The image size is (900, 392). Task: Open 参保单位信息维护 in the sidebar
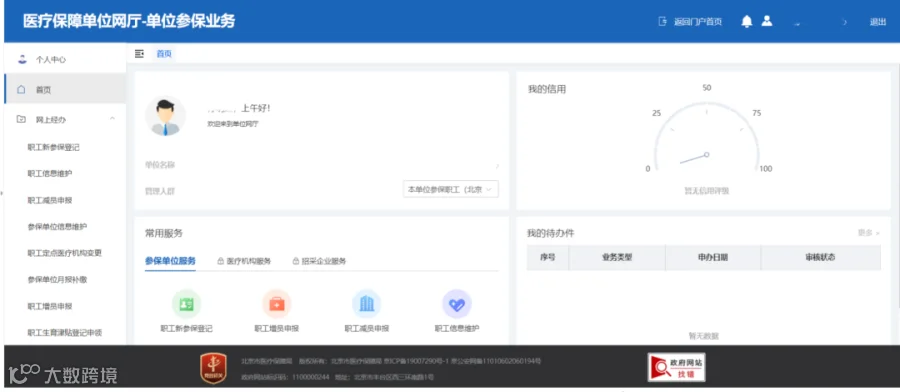57,227
